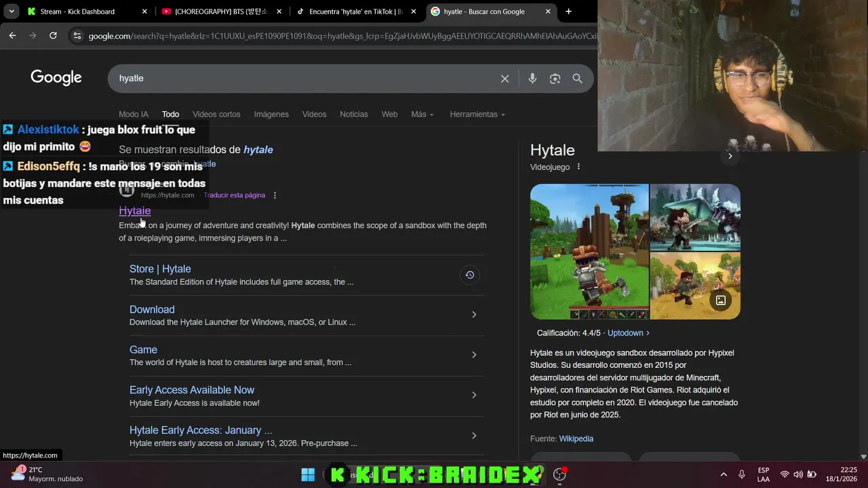Click the corrected hytale suggestion link
The height and width of the screenshot is (488, 868).
pyautogui.click(x=258, y=150)
